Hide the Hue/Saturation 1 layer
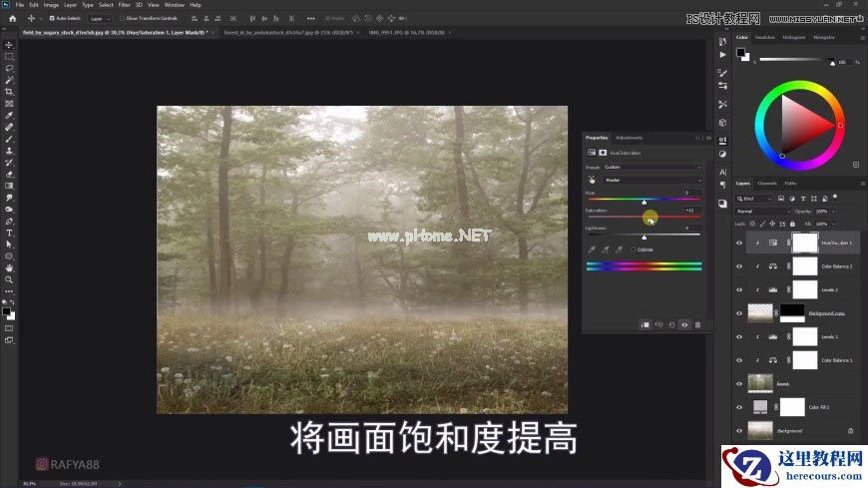This screenshot has width=868, height=488. 739,243
